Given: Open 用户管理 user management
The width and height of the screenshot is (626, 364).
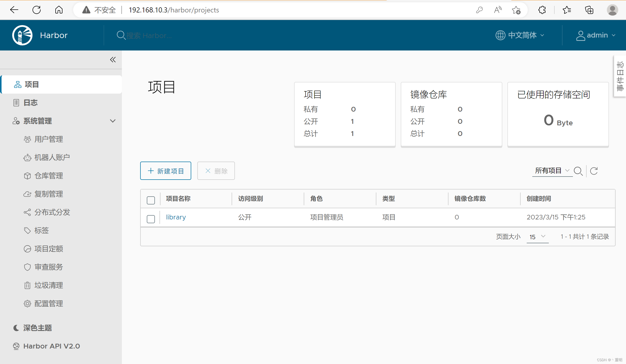Looking at the screenshot, I should pyautogui.click(x=43, y=139).
